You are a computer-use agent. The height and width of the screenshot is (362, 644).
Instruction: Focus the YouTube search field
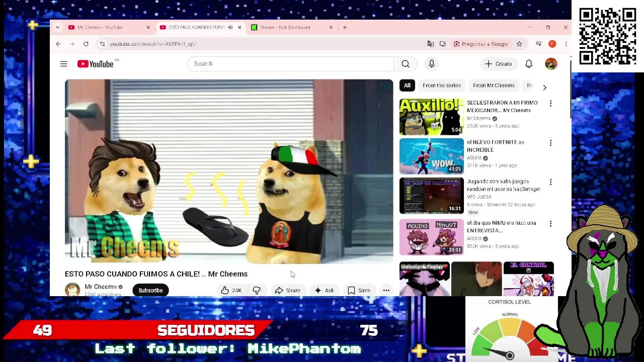pos(291,64)
